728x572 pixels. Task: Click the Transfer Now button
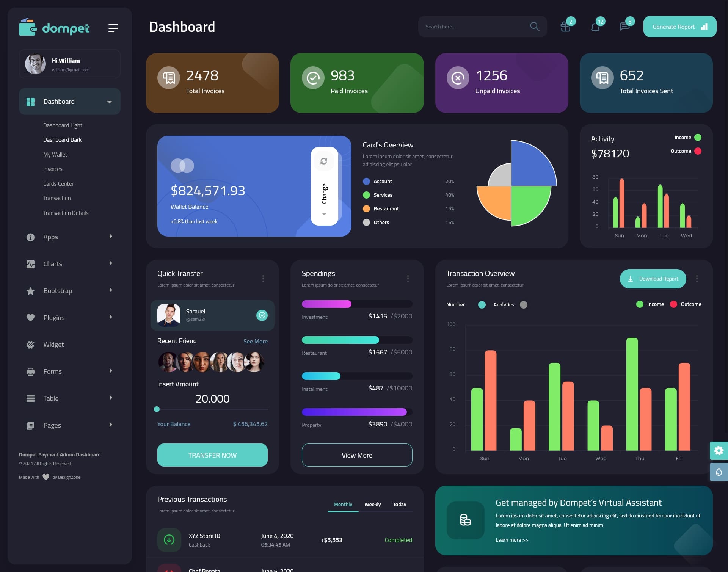(x=212, y=454)
